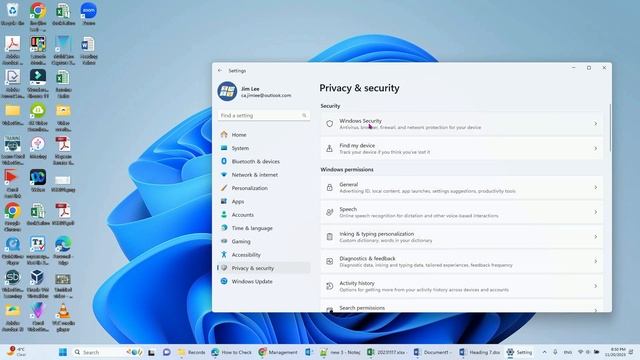Select the Network & internet sidebar icon
The width and height of the screenshot is (640, 360).
click(x=224, y=175)
